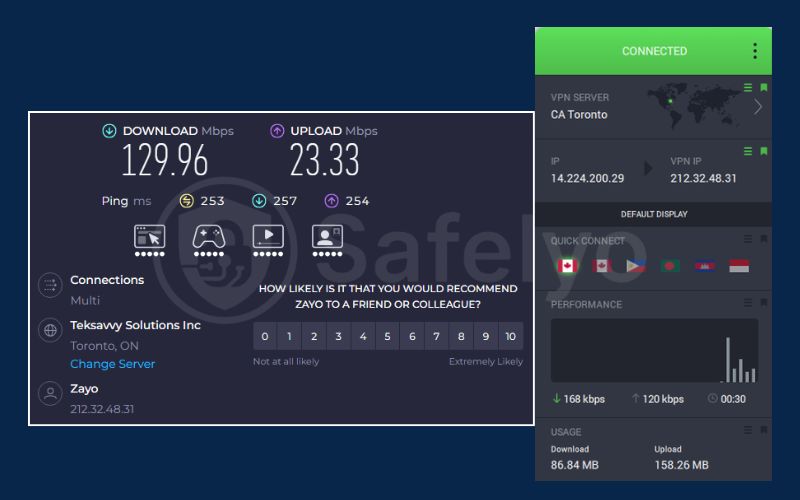Quick connect to the Bangladesh flag
The image size is (800, 500).
(x=670, y=266)
